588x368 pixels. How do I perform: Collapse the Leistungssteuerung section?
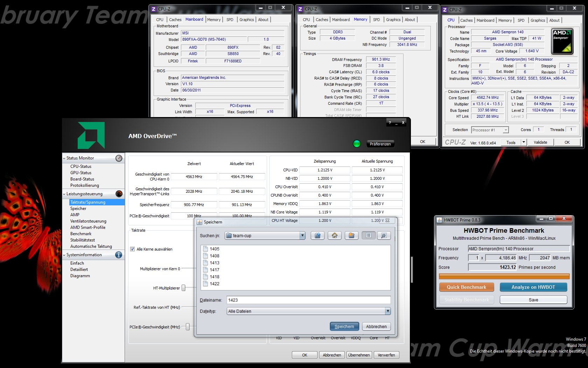coord(64,194)
